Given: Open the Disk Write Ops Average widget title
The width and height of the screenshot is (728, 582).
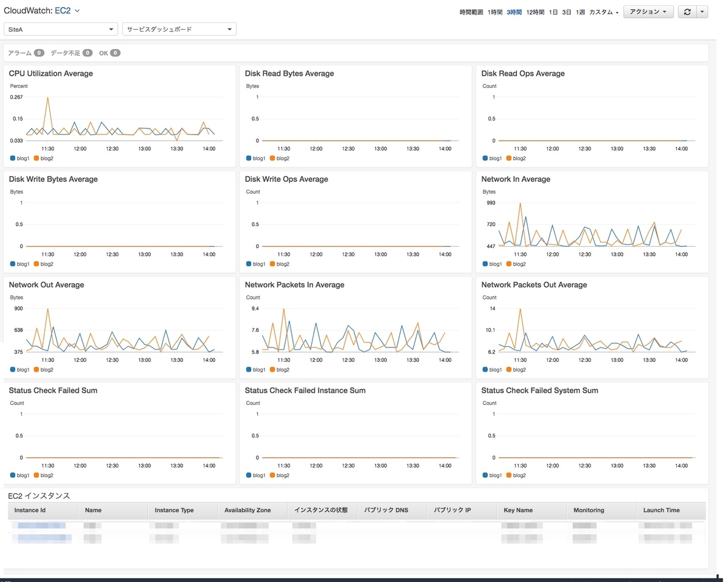Looking at the screenshot, I should [286, 179].
